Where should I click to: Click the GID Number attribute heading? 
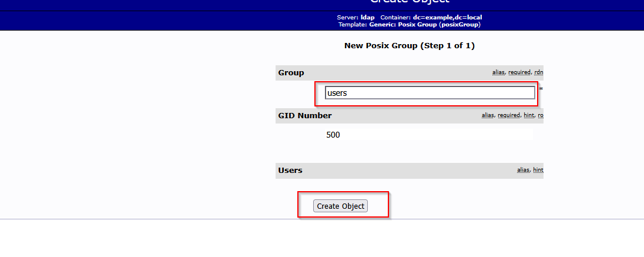click(x=304, y=116)
